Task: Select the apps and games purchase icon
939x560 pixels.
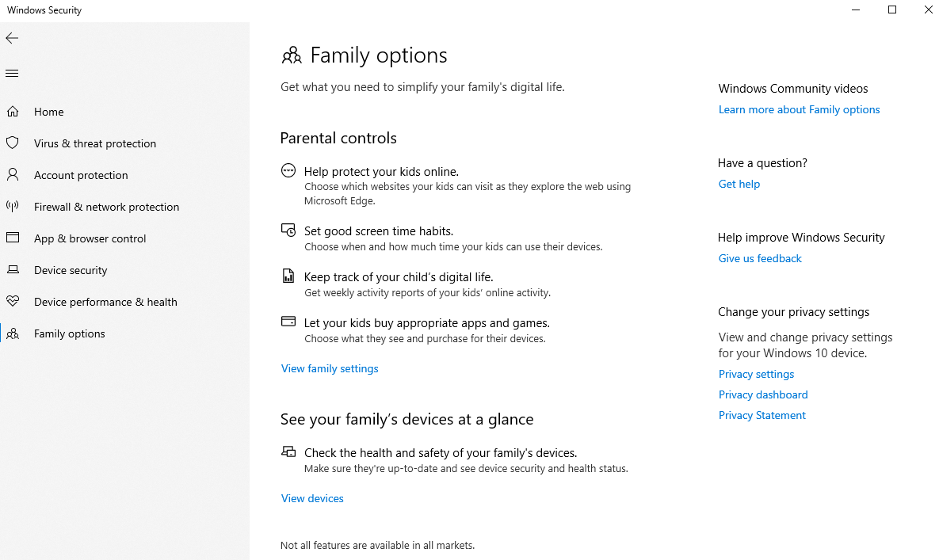Action: 288,322
